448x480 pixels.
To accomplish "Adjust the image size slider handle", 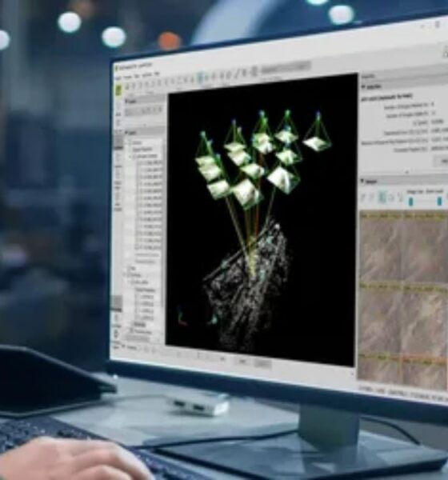I will coord(411,202).
